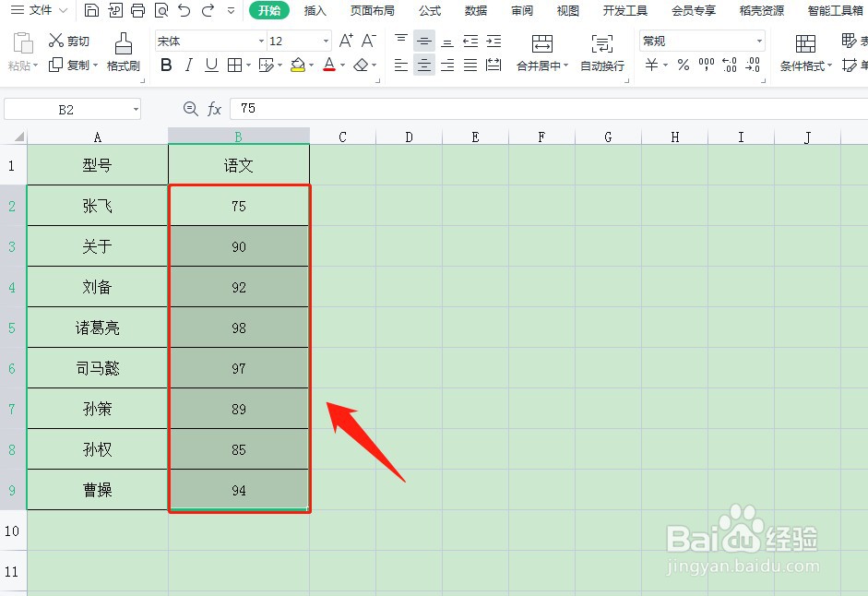Expand the fill color dropdown arrow
Image resolution: width=868 pixels, height=596 pixels.
tap(311, 66)
